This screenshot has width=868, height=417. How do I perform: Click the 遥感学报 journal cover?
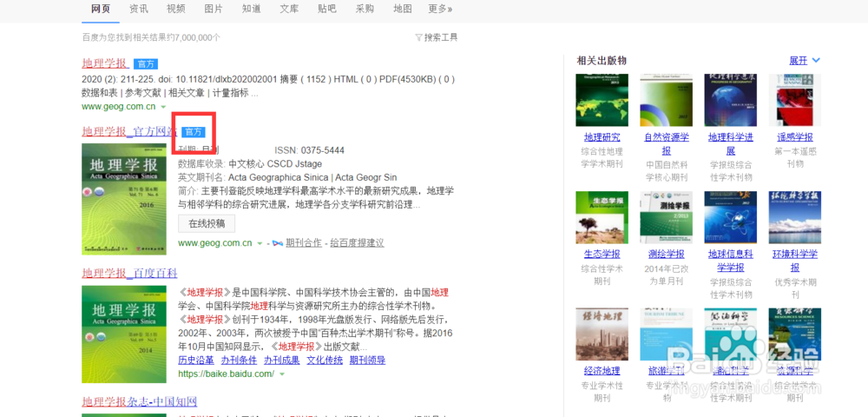pos(795,100)
